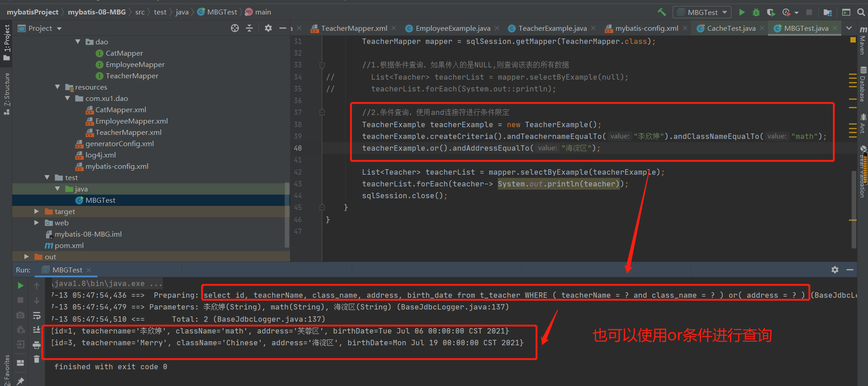
Task: Collapse the dao folder
Action: tap(78, 42)
